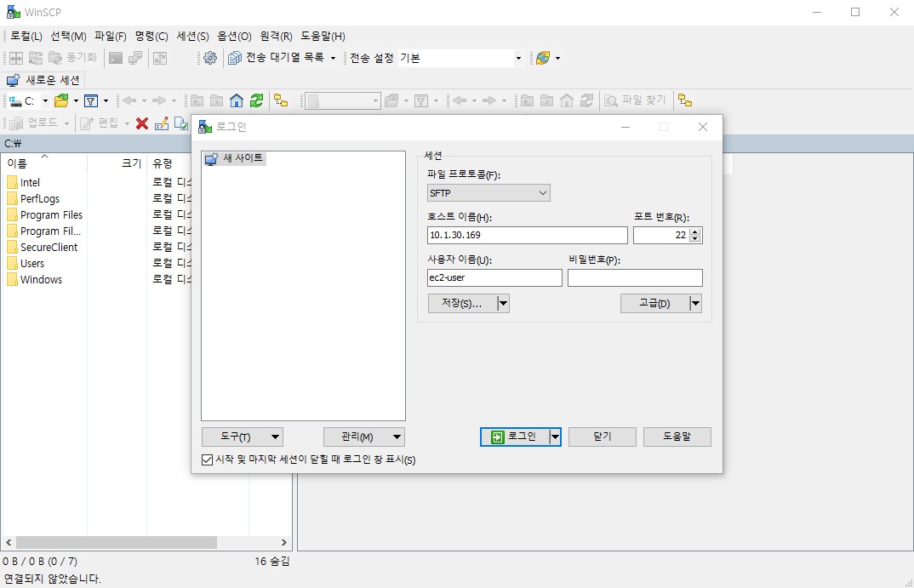Open WinSCP preferences gear icon
The height and width of the screenshot is (588, 914).
pyautogui.click(x=210, y=58)
